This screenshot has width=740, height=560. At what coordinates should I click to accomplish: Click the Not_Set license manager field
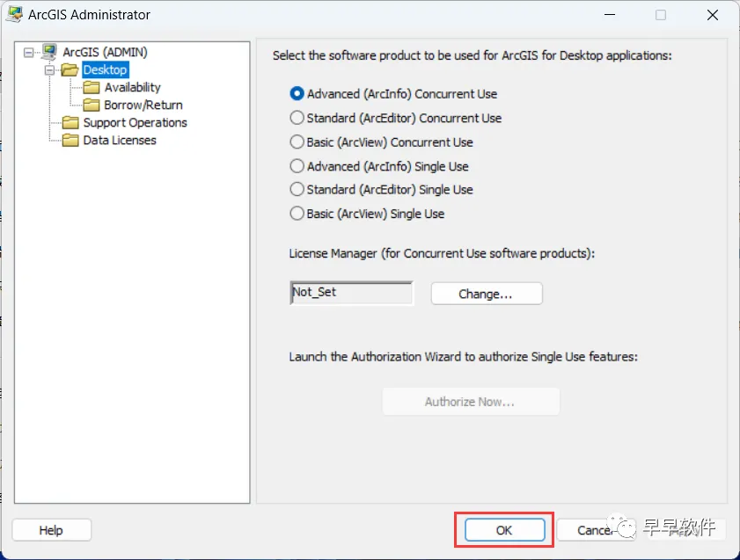click(352, 293)
